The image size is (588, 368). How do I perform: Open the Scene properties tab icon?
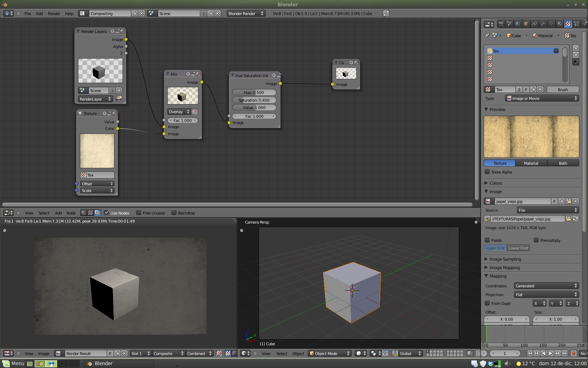(509, 24)
